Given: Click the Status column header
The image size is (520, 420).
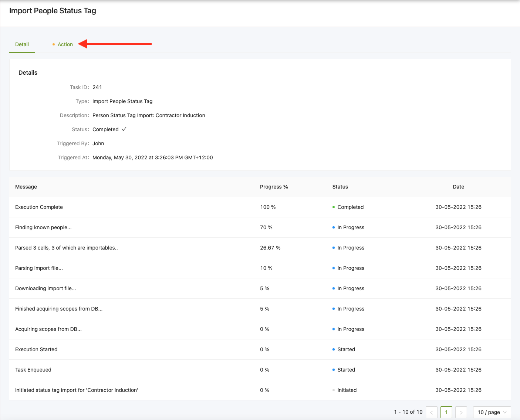Looking at the screenshot, I should coord(340,187).
